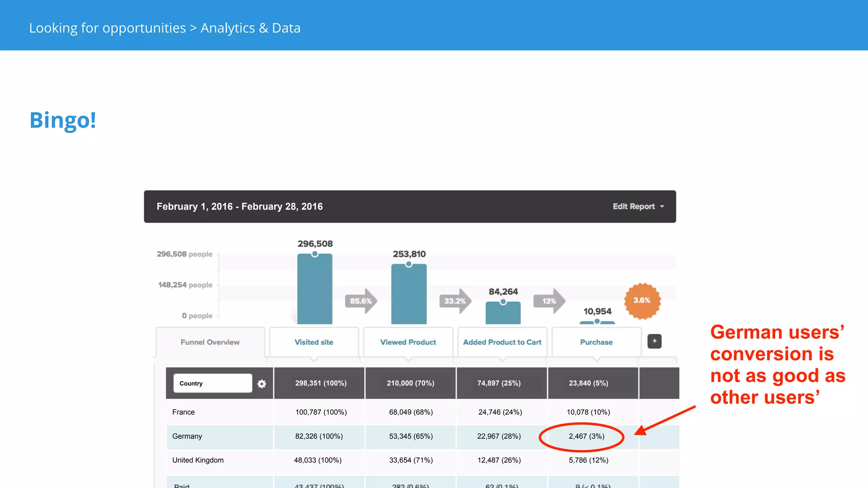Click the 33.2% conversion arrow
This screenshot has height=488, width=868.
tap(455, 301)
